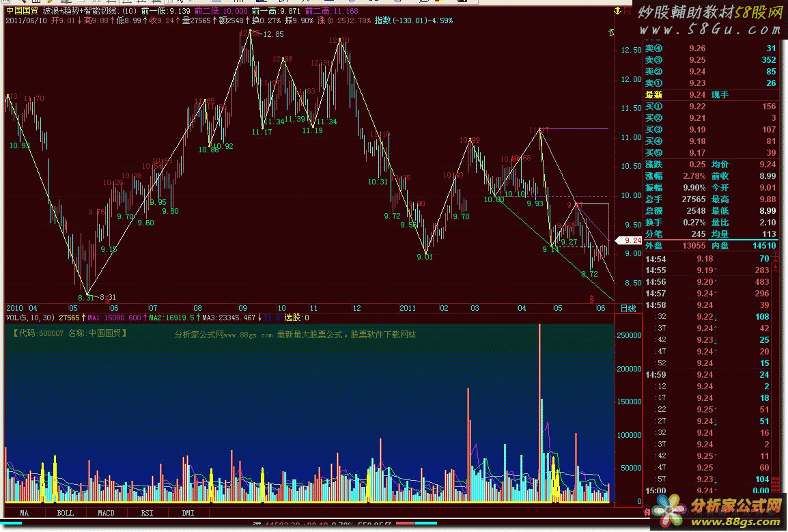The width and height of the screenshot is (788, 532).
Task: Click the red S marker near month 06 of 2011
Action: 591,299
